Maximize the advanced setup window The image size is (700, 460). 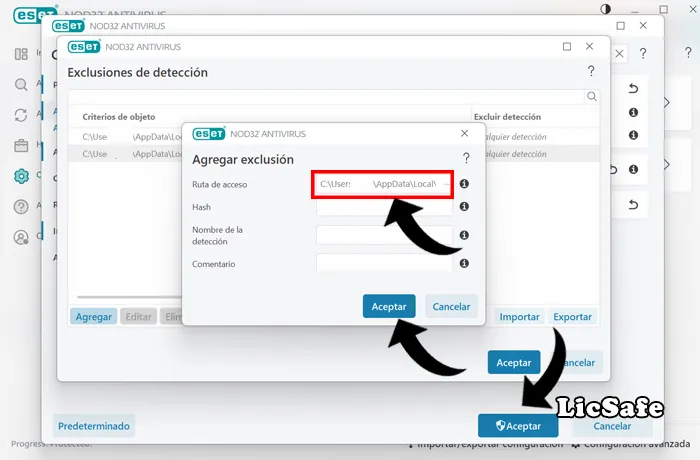pos(621,26)
